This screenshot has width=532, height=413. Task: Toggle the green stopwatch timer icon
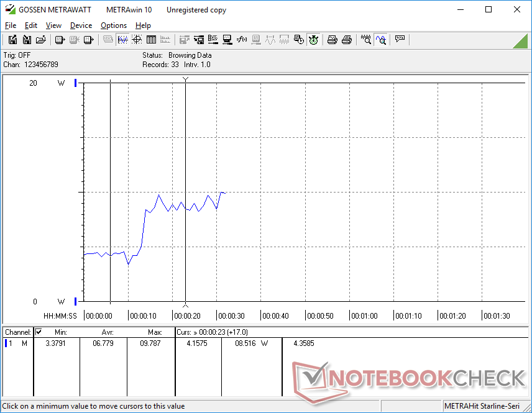[313, 40]
